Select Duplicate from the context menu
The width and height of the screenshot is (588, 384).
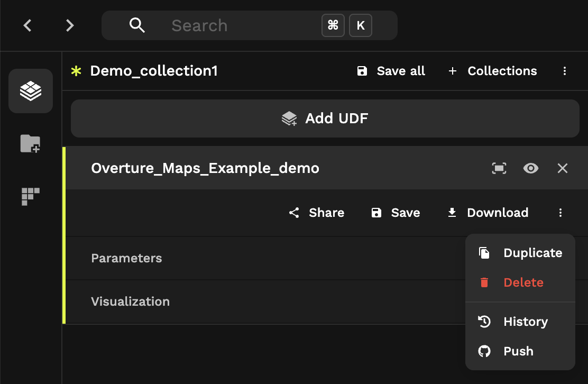520,253
